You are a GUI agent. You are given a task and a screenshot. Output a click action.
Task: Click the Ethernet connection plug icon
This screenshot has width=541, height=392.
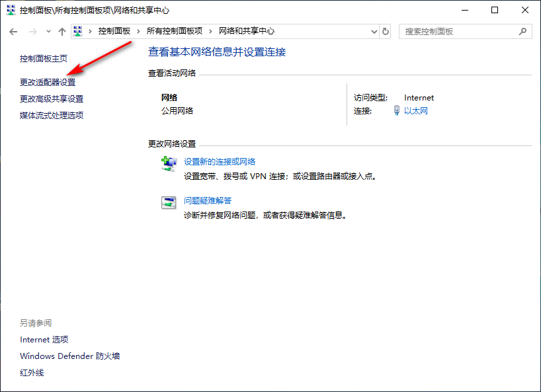[397, 111]
